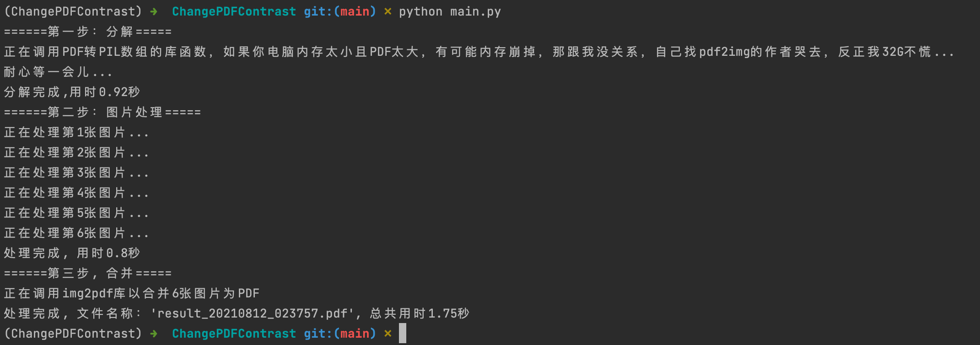The image size is (980, 345).
Task: Click the cyan ChangePDFContrast directory name on the last line
Action: click(234, 334)
